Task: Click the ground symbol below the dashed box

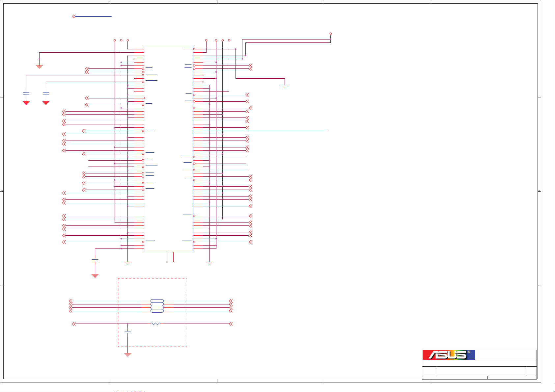Action: click(x=128, y=354)
